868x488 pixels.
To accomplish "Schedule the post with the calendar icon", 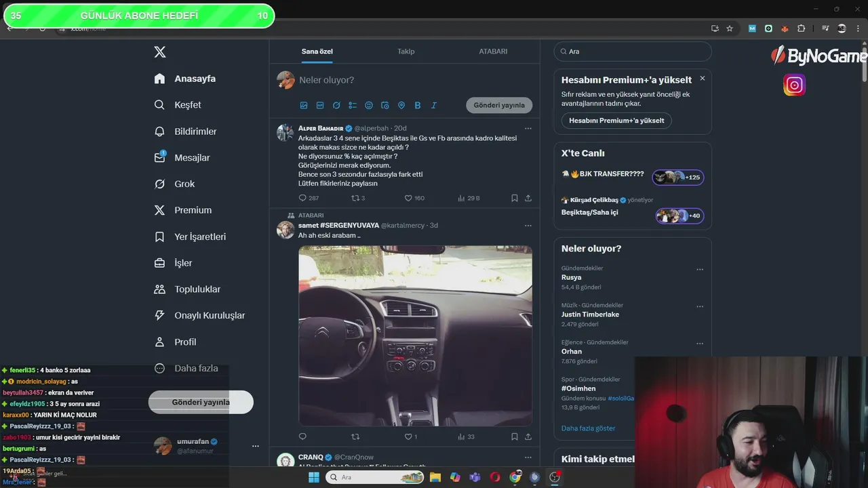I will click(385, 105).
